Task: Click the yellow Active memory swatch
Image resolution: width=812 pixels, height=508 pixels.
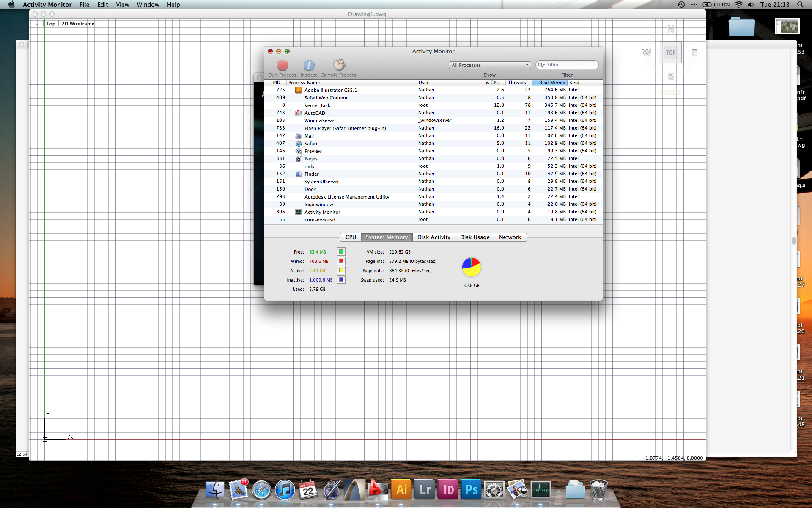Action: coord(341,270)
